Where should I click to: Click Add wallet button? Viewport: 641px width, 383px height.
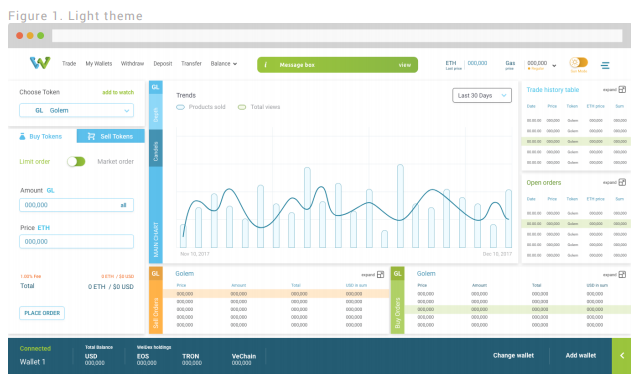[x=580, y=356]
